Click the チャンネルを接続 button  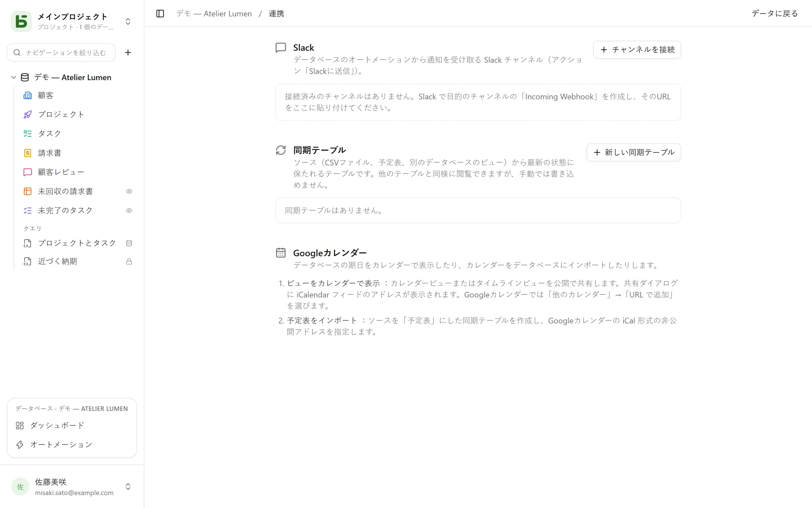tap(637, 50)
